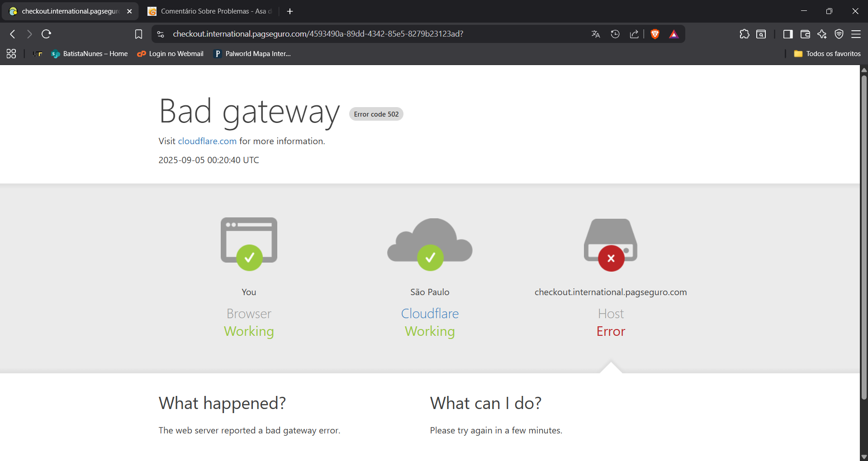Viewport: 868px width, 461px height.
Task: Go forward to the next page
Action: [x=29, y=34]
